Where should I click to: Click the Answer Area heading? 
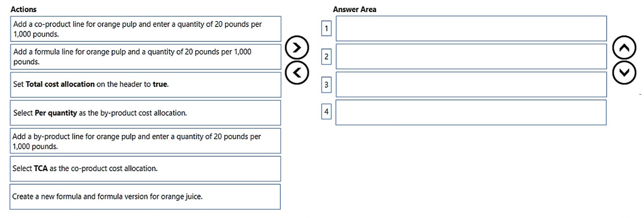(x=355, y=9)
